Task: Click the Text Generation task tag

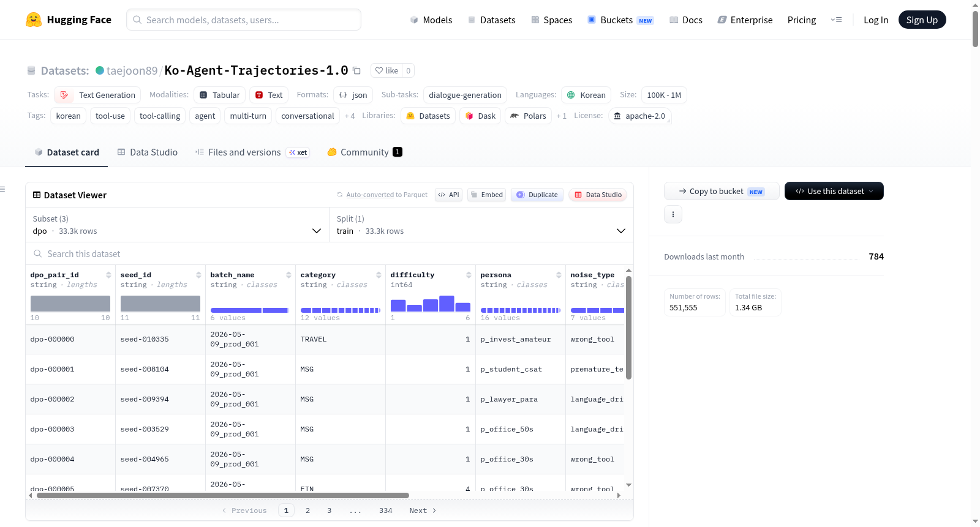Action: (x=97, y=95)
